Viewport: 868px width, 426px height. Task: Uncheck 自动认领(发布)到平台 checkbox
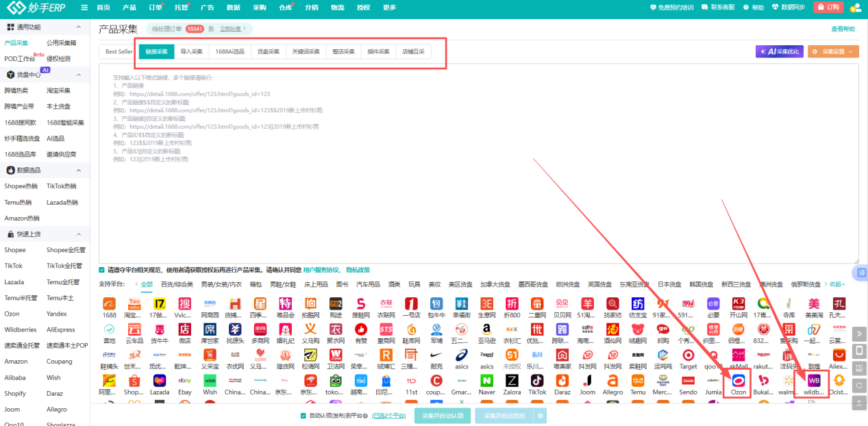pyautogui.click(x=303, y=416)
